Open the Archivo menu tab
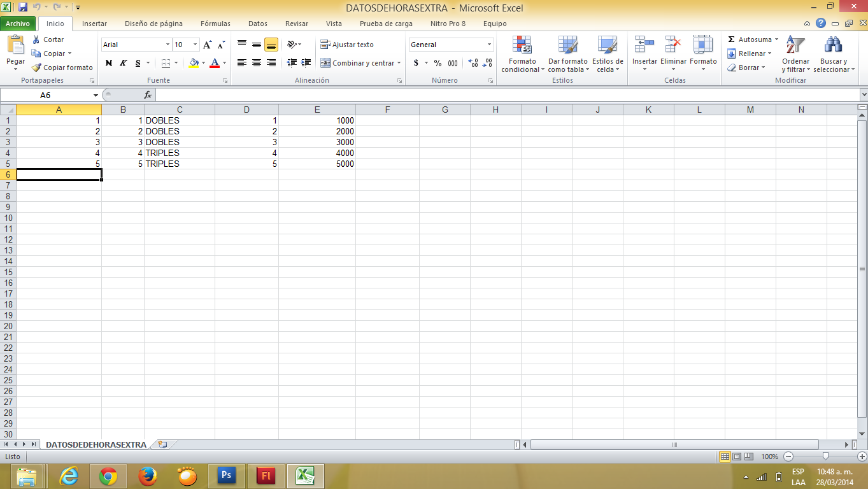Screen dimensions: 868x489 18,24
